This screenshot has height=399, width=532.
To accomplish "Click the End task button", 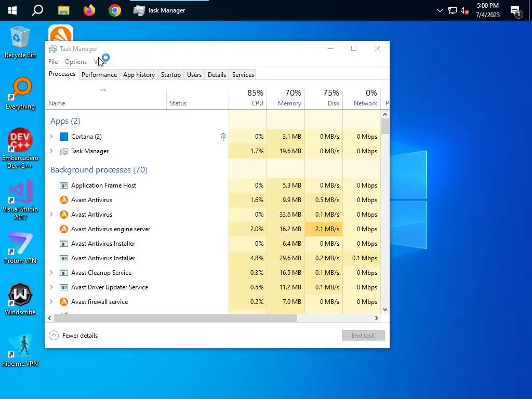I will pyautogui.click(x=363, y=336).
